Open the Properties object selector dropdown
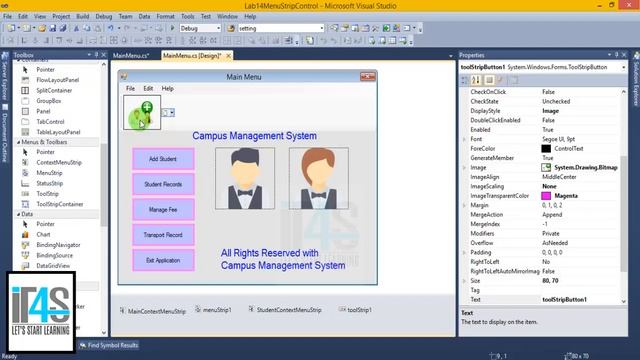This screenshot has width=640, height=360. coord(624,67)
